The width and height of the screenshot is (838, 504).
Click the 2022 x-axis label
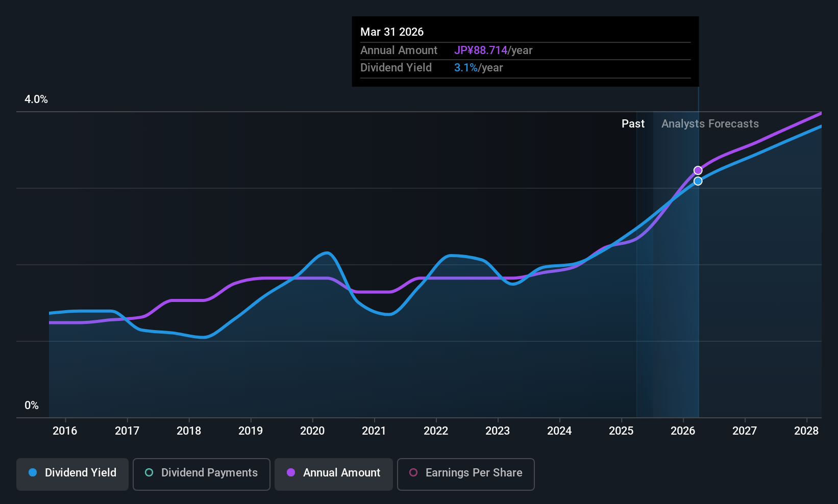tap(436, 431)
